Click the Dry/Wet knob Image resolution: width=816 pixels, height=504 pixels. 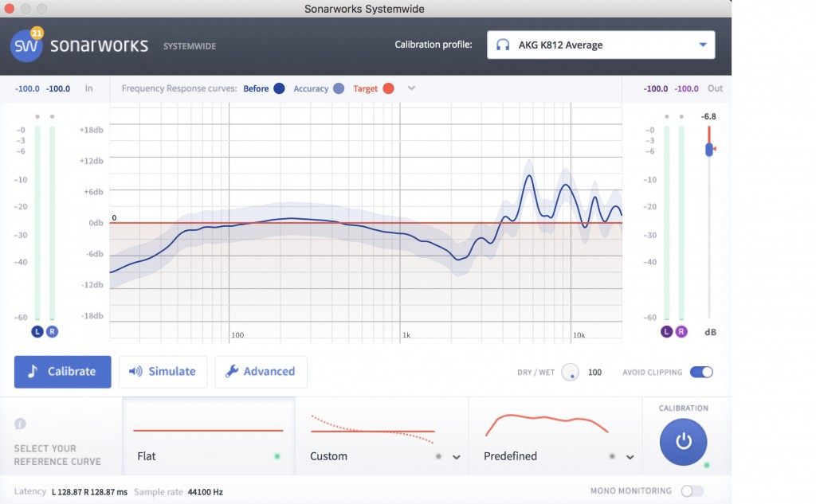pos(571,373)
